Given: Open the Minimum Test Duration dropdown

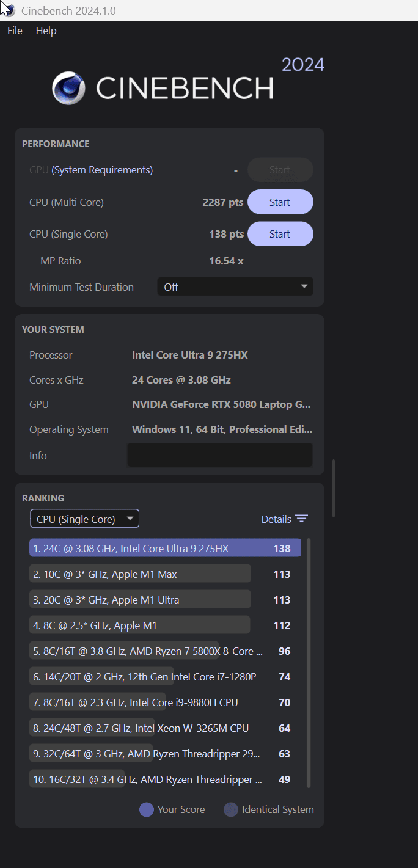Looking at the screenshot, I should 235,286.
